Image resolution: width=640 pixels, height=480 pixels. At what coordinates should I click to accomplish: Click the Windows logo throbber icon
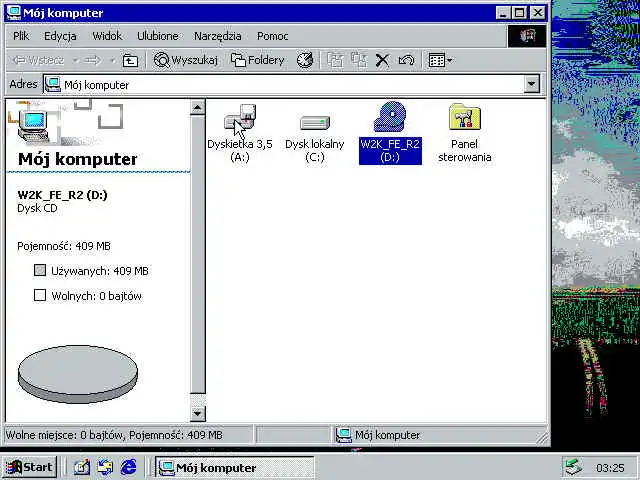pos(527,36)
